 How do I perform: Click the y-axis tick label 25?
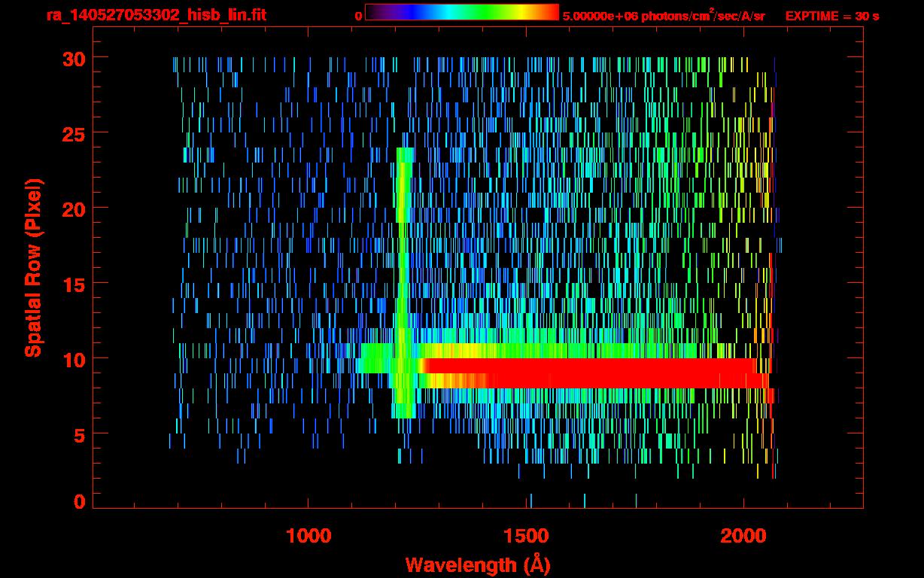tap(73, 133)
